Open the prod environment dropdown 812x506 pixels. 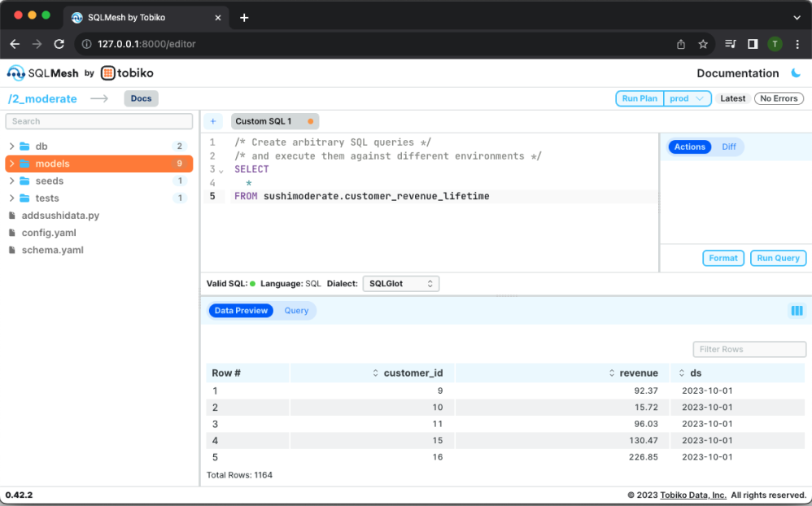coord(688,98)
